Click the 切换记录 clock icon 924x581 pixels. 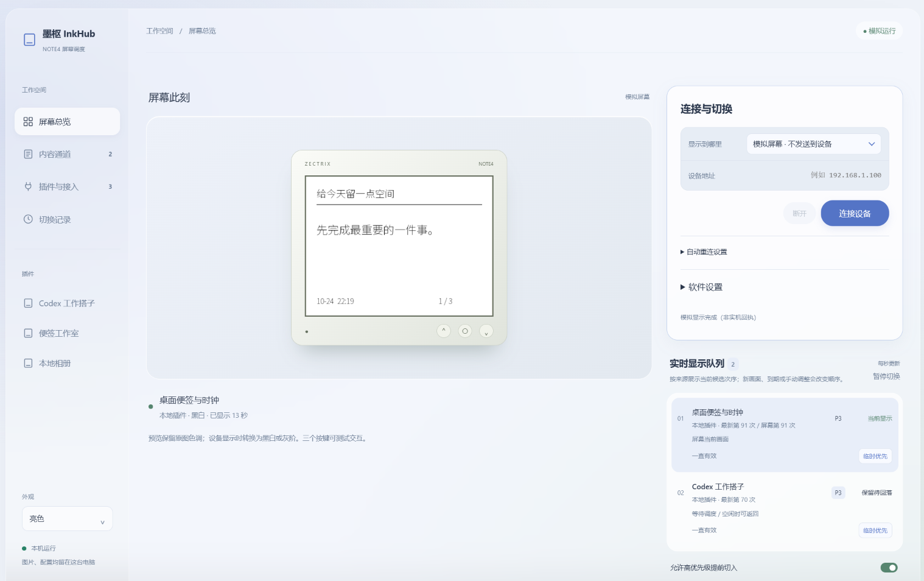pos(28,219)
